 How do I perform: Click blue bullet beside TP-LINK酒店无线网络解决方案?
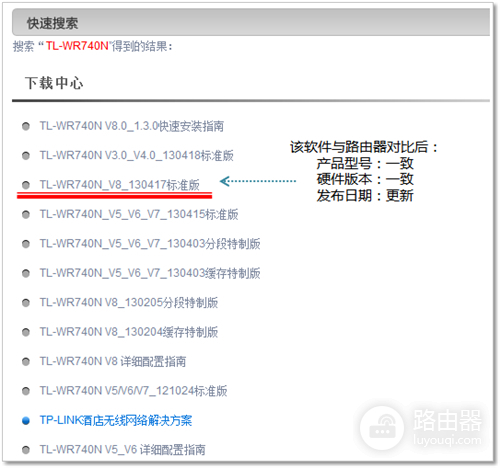pos(26,421)
